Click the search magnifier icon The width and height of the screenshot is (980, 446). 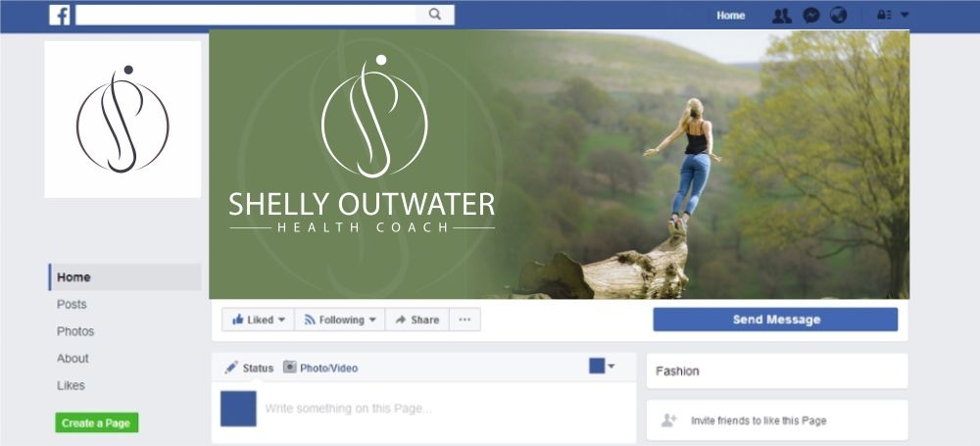[x=435, y=15]
